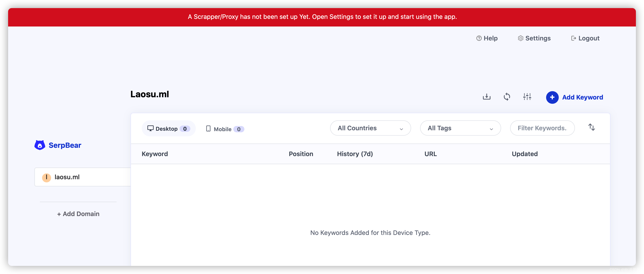
Task: Click into Filter Keywords search field
Action: tap(542, 128)
